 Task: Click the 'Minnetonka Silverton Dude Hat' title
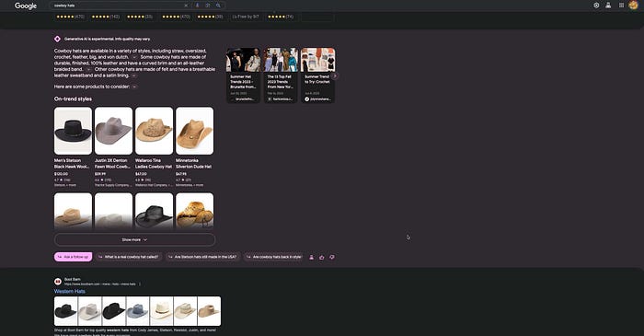(x=194, y=164)
